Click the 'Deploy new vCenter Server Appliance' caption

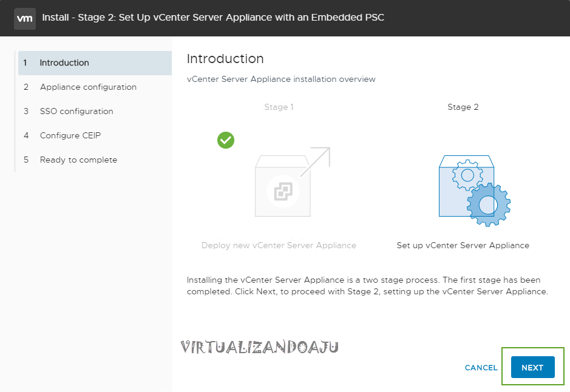pos(279,246)
